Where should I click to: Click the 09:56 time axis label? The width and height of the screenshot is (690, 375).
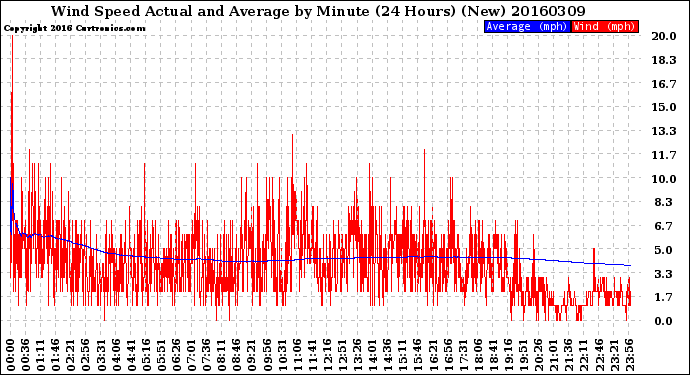click(266, 355)
